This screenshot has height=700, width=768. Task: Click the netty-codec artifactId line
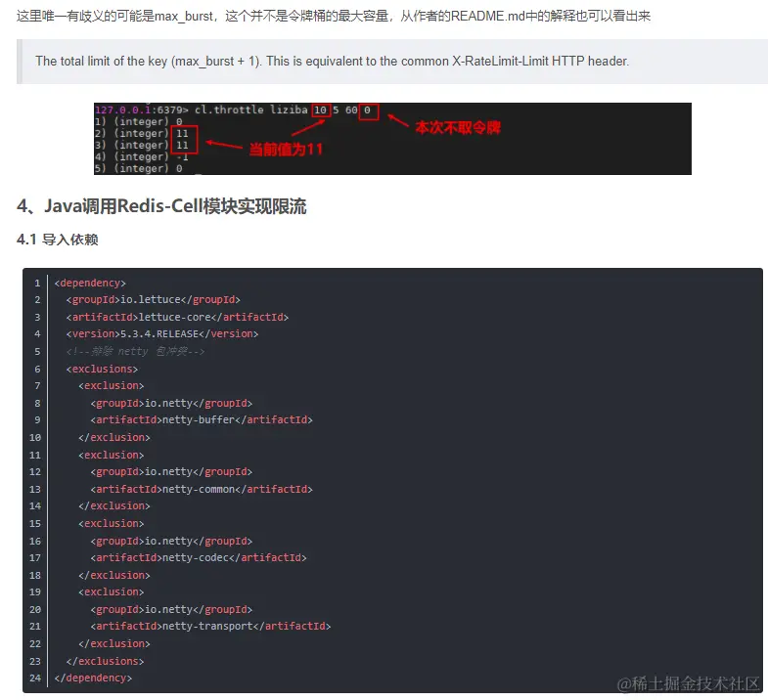(x=199, y=558)
